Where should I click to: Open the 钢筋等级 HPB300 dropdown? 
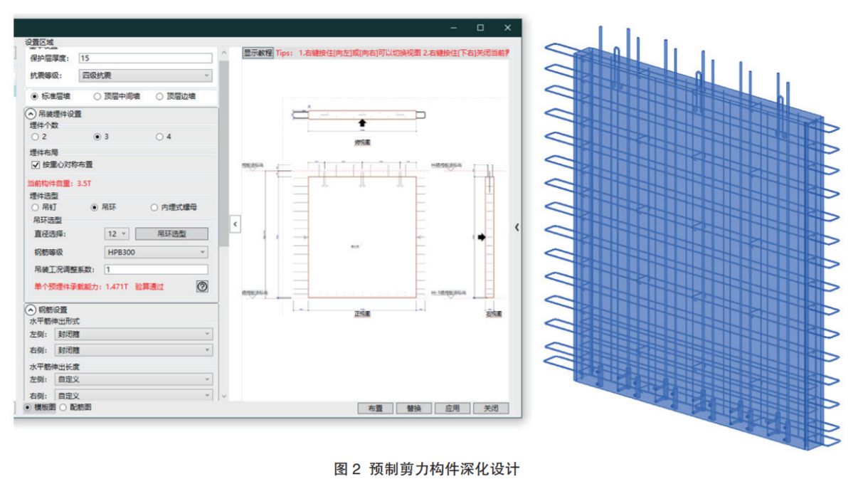pos(156,252)
